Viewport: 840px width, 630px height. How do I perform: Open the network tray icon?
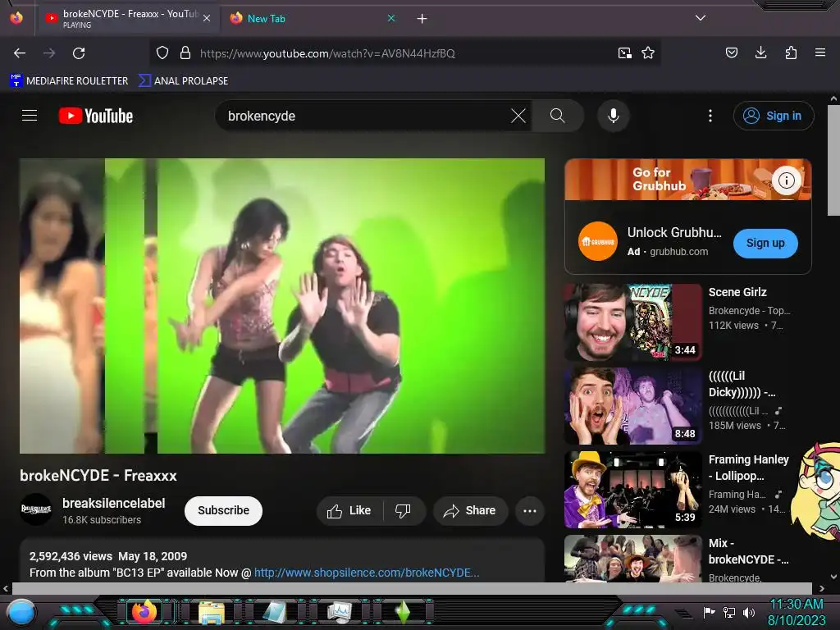(729, 612)
